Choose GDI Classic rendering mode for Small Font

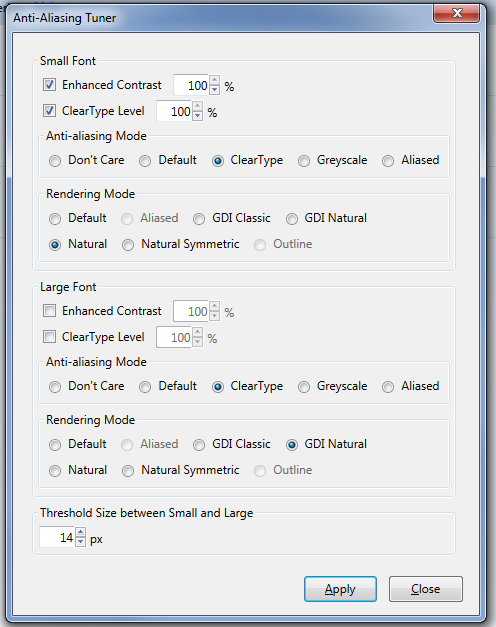(199, 219)
